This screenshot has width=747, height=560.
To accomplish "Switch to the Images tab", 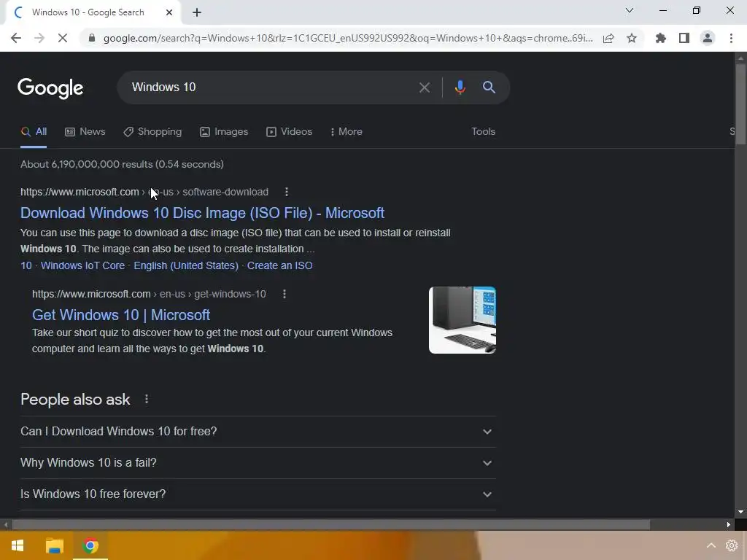I will point(224,132).
